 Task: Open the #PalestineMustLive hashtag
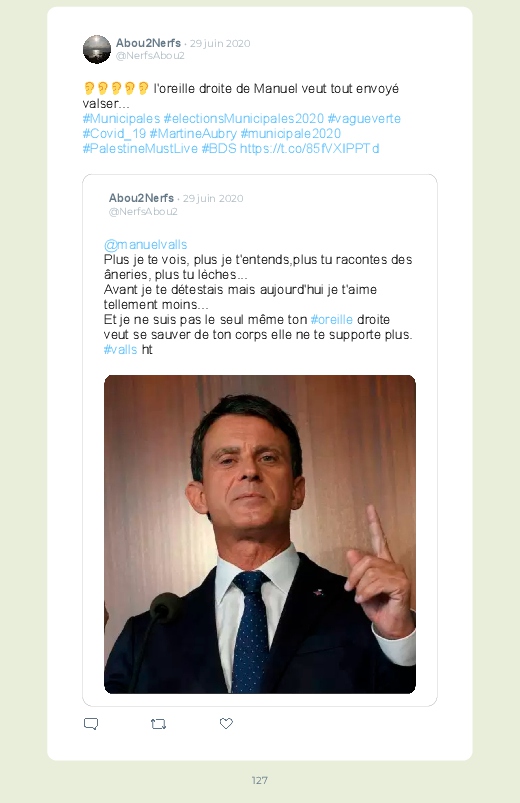point(140,148)
